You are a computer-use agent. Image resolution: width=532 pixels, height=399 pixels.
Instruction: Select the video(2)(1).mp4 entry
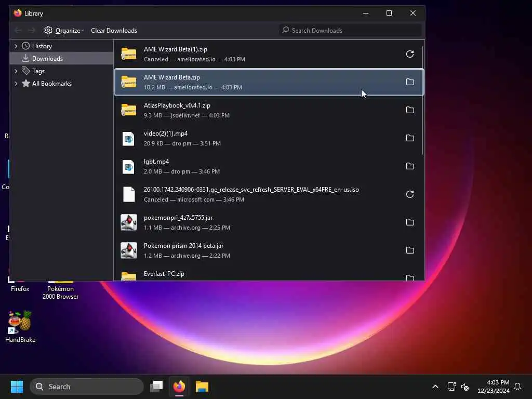coord(269,138)
